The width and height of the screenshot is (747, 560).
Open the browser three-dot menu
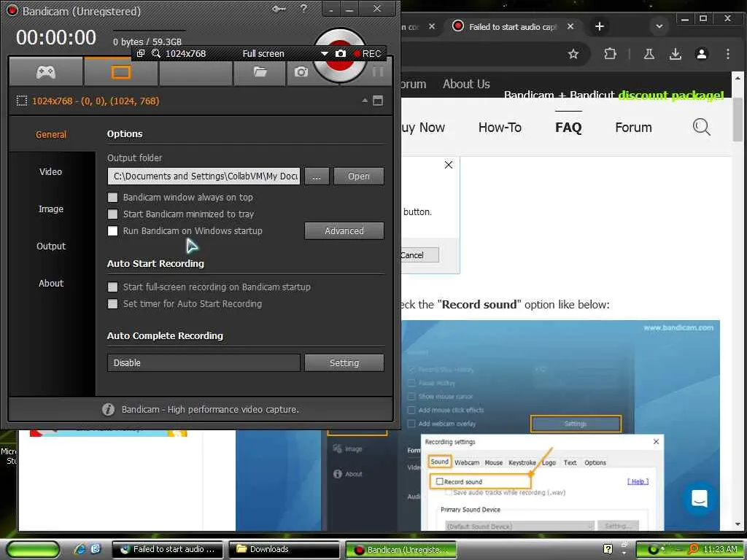click(x=727, y=54)
